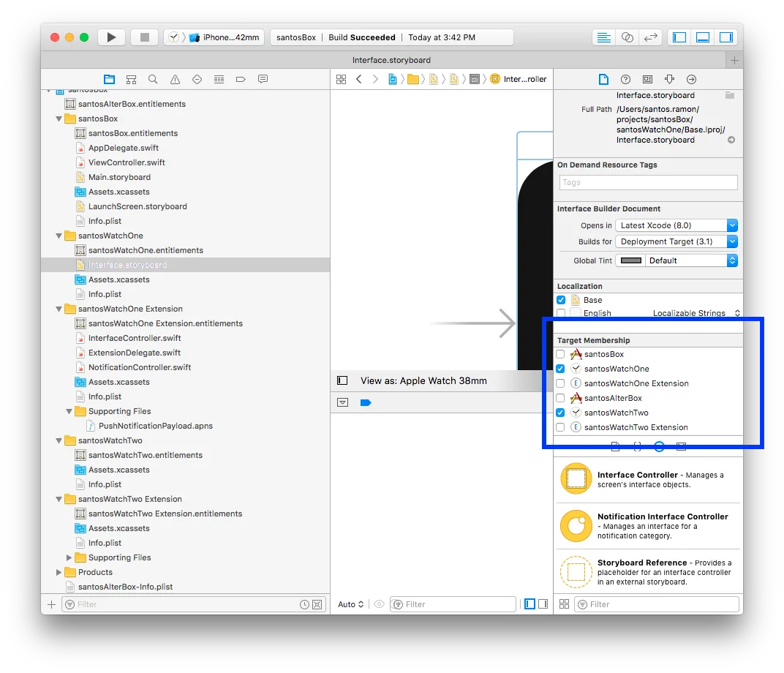Select Interface Controller library object

pos(648,479)
